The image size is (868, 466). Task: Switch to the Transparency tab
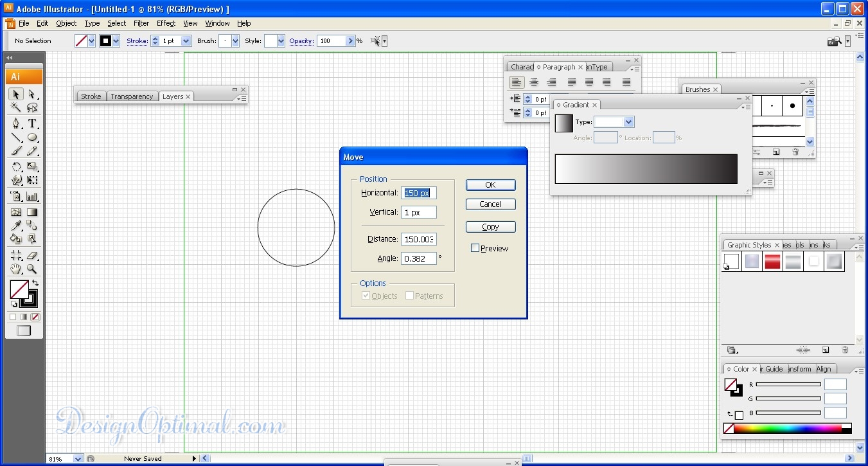132,96
